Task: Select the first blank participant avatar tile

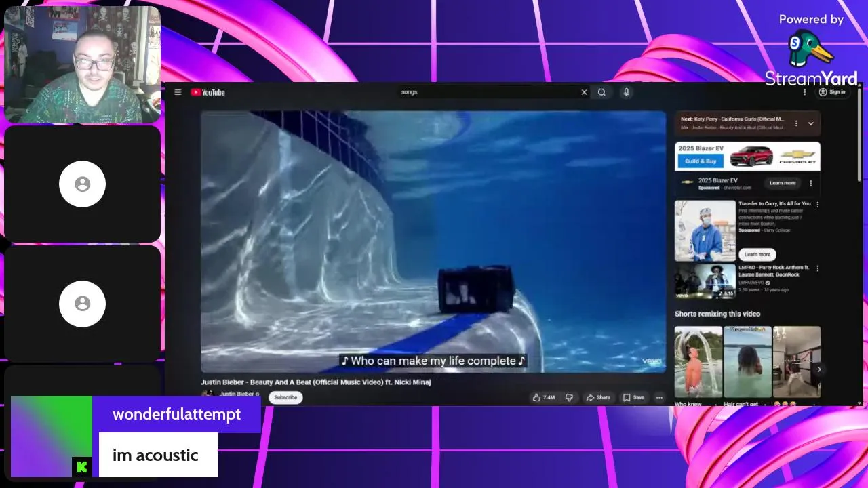Action: (x=82, y=184)
